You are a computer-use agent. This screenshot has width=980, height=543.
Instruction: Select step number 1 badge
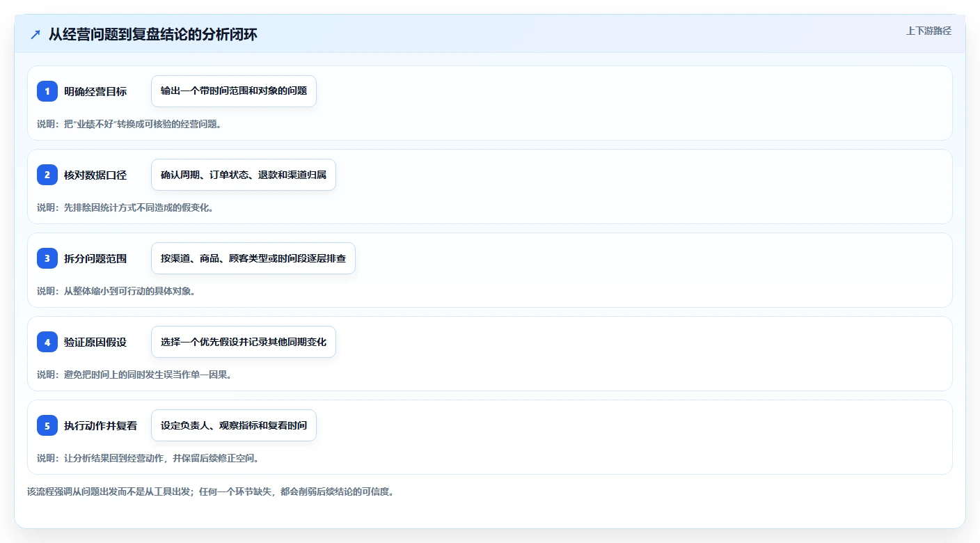pyautogui.click(x=47, y=91)
